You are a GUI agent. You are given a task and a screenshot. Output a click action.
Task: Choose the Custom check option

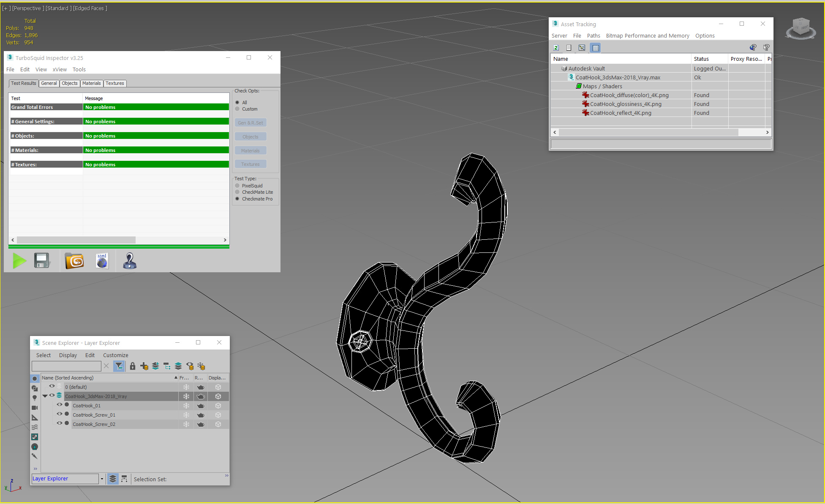[237, 109]
